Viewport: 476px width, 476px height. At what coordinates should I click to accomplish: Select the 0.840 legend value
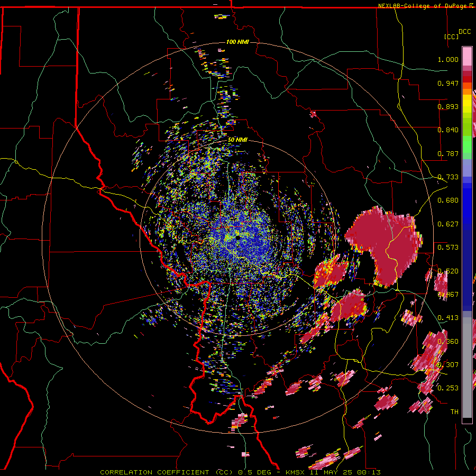coord(448,130)
